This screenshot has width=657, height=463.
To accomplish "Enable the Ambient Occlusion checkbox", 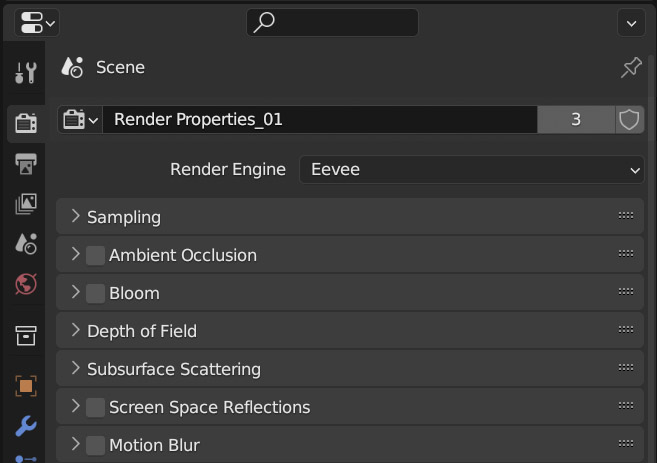I will point(96,255).
